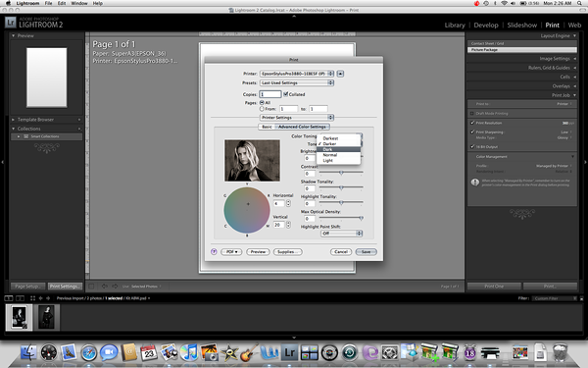This screenshot has height=368, width=588.
Task: Launch GarageBand guitar icon in the Dock
Action: pyautogui.click(x=249, y=352)
